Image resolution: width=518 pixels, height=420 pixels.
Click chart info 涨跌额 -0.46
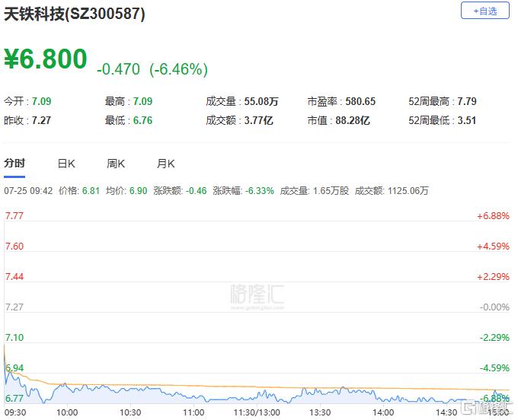coord(180,191)
